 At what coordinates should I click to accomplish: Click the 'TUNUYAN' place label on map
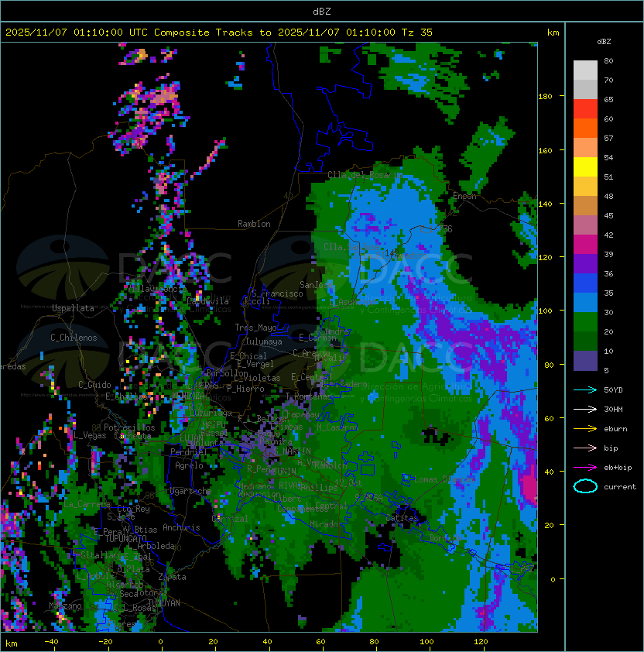[164, 603]
